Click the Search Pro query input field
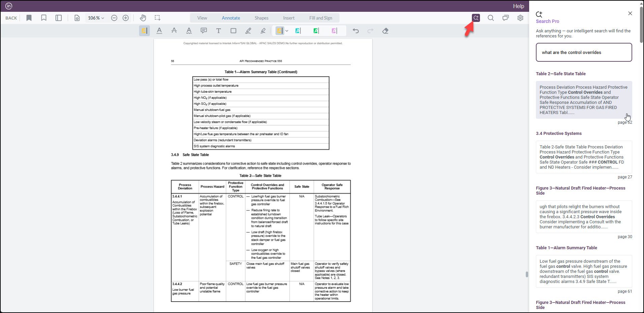This screenshot has height=313, width=644. pos(584,52)
